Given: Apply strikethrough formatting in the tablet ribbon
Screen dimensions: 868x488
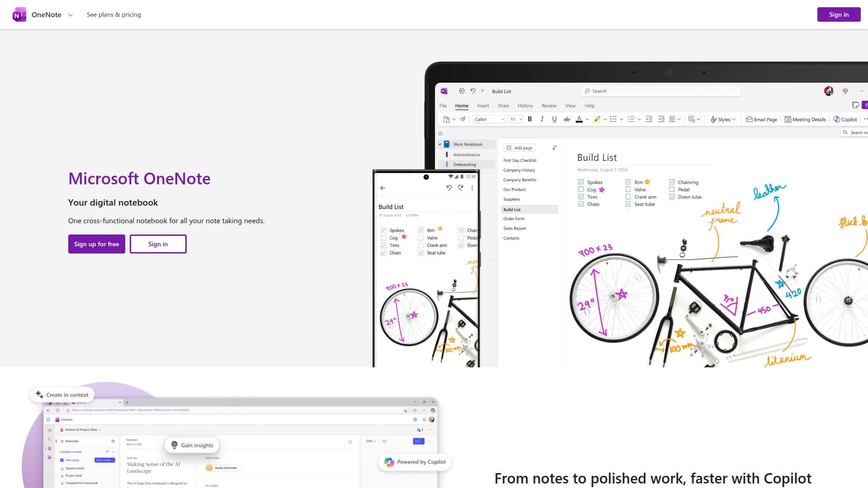Looking at the screenshot, I should 566,119.
